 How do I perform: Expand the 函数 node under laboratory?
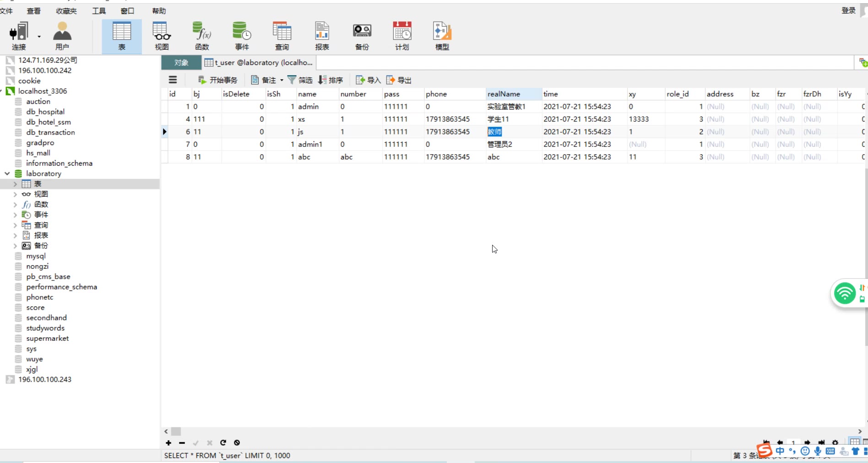pyautogui.click(x=15, y=205)
